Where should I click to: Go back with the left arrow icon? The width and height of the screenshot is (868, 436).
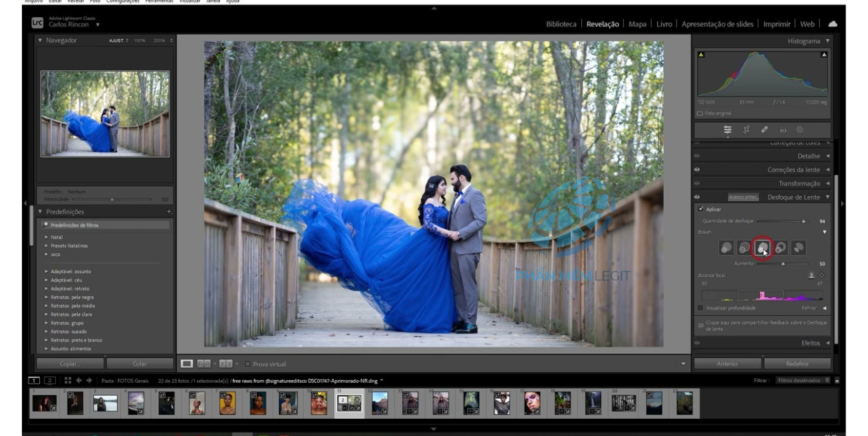[78, 380]
